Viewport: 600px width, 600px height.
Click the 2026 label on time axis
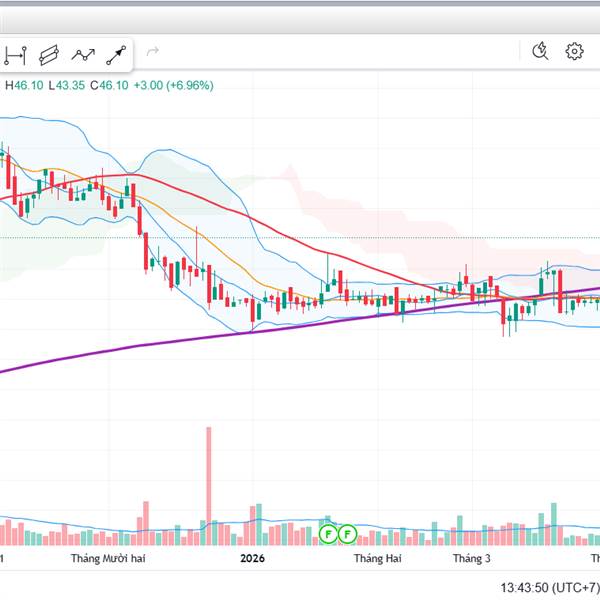coord(252,558)
